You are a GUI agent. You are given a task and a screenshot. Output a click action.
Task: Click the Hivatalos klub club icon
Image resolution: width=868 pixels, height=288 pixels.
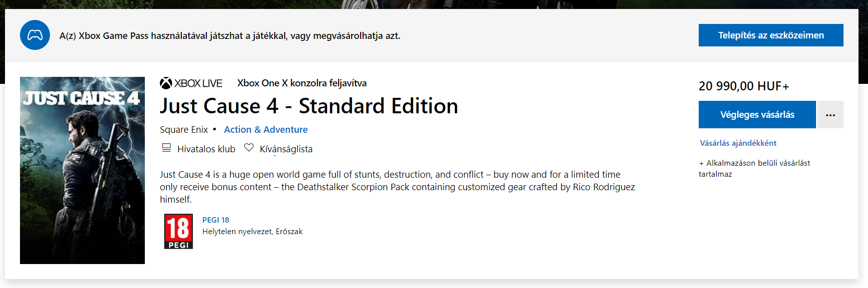(x=167, y=148)
